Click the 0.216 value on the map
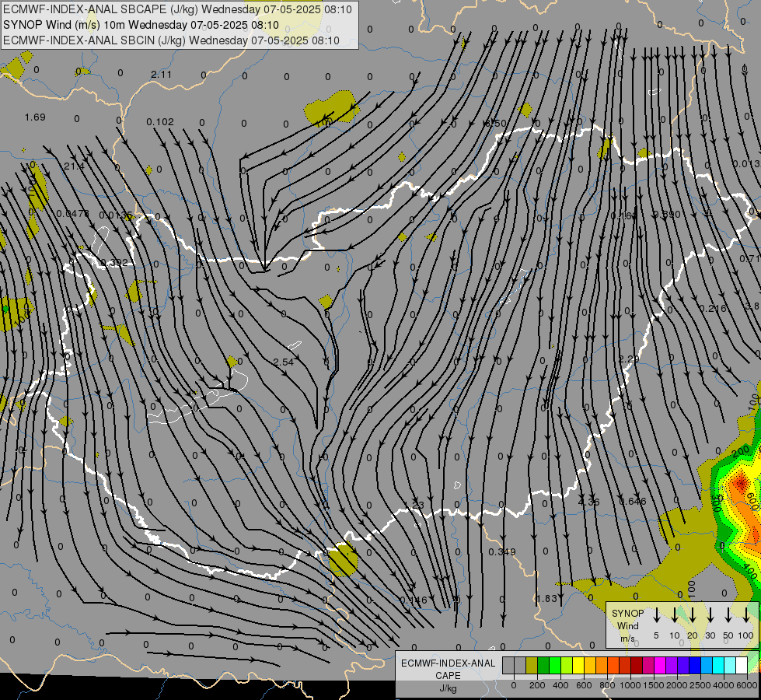 point(713,309)
